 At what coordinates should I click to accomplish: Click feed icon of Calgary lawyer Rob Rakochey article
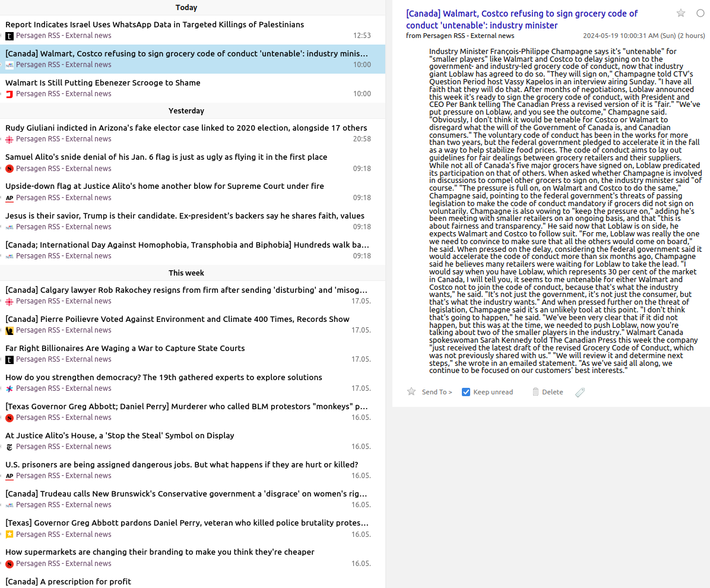9,302
